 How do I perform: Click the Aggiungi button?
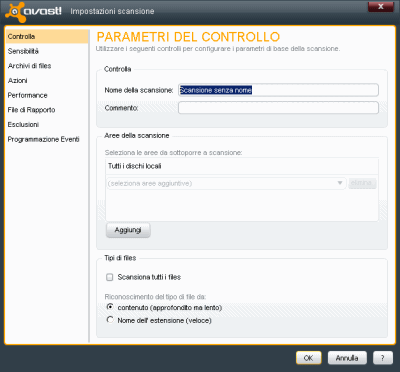pyautogui.click(x=128, y=230)
